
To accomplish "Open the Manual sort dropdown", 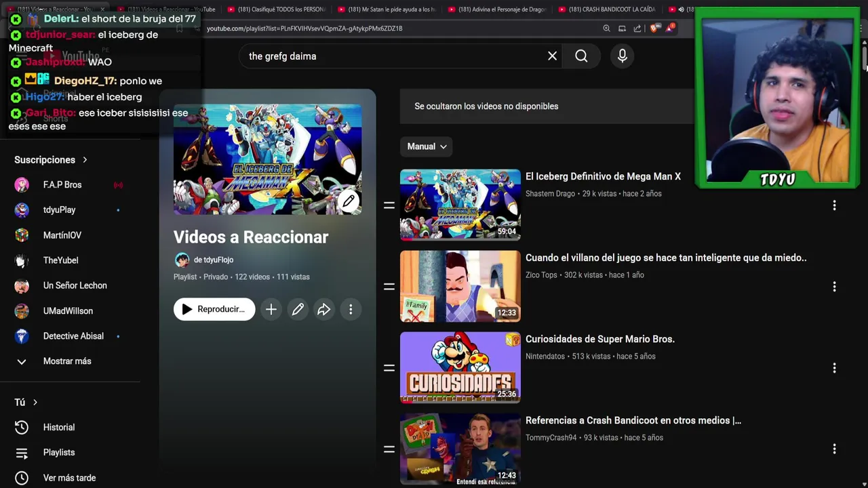I will [x=427, y=146].
